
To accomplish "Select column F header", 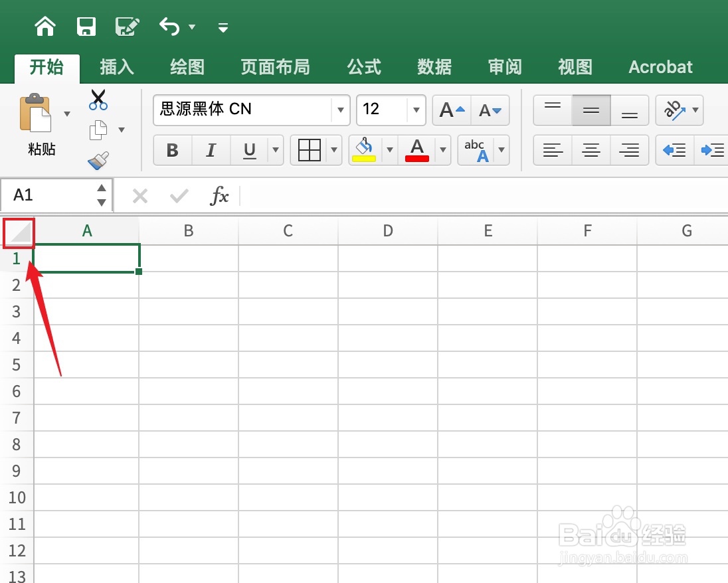I will point(587,230).
